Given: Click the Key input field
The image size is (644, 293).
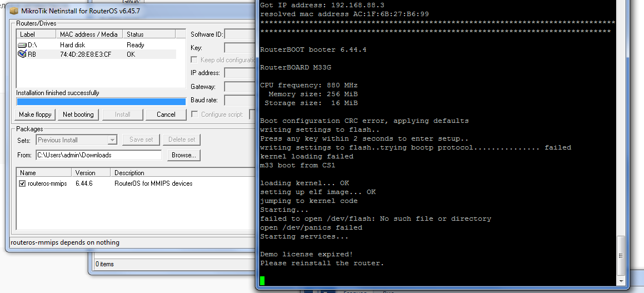Looking at the screenshot, I should coord(240,48).
